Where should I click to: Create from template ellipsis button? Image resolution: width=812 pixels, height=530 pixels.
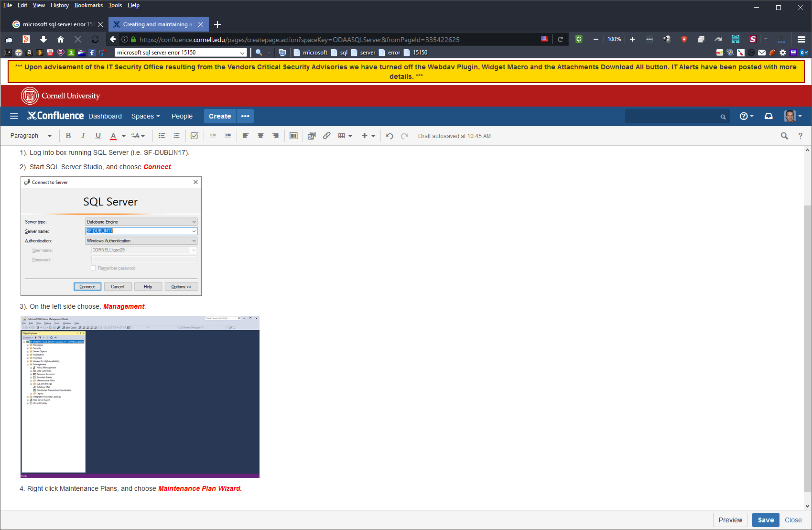pyautogui.click(x=245, y=116)
